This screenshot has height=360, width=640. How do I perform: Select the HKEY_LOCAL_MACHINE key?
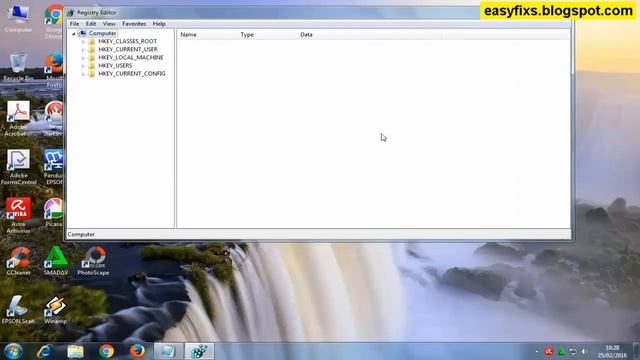click(131, 58)
